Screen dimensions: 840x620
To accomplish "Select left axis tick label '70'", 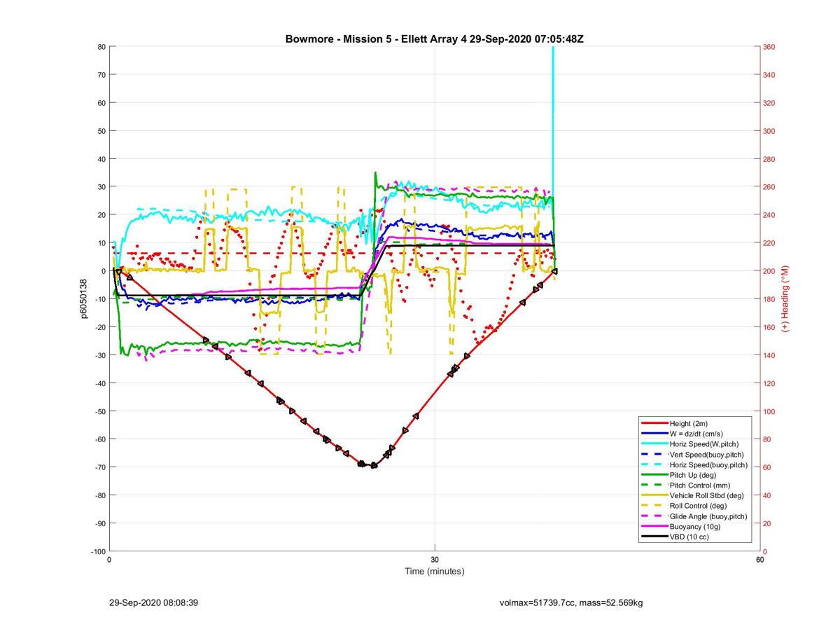I will 101,75.
